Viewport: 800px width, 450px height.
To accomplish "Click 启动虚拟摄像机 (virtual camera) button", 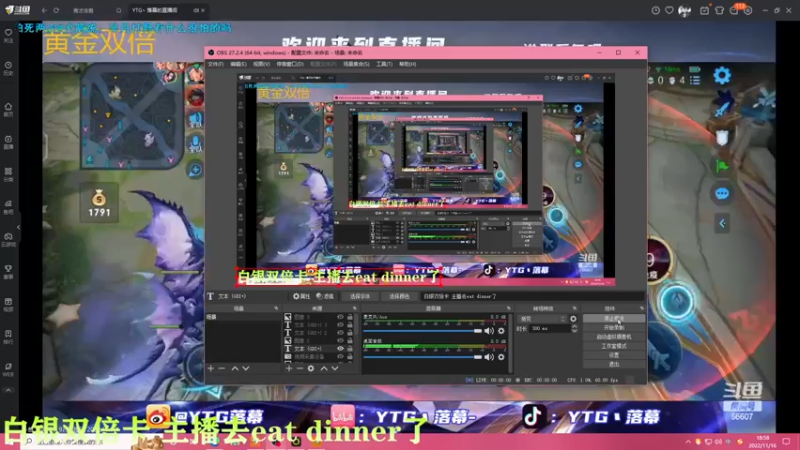I will tap(614, 337).
